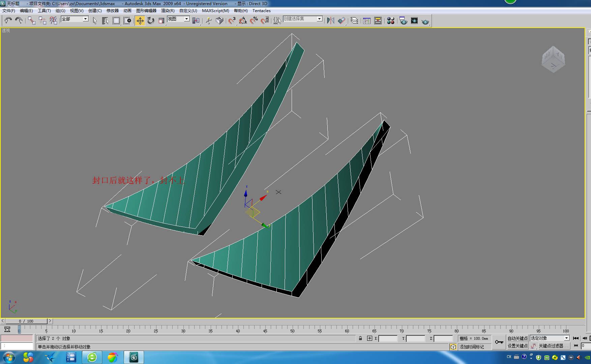Toggle the selection lock padlock
This screenshot has height=364, width=591.
click(x=360, y=338)
